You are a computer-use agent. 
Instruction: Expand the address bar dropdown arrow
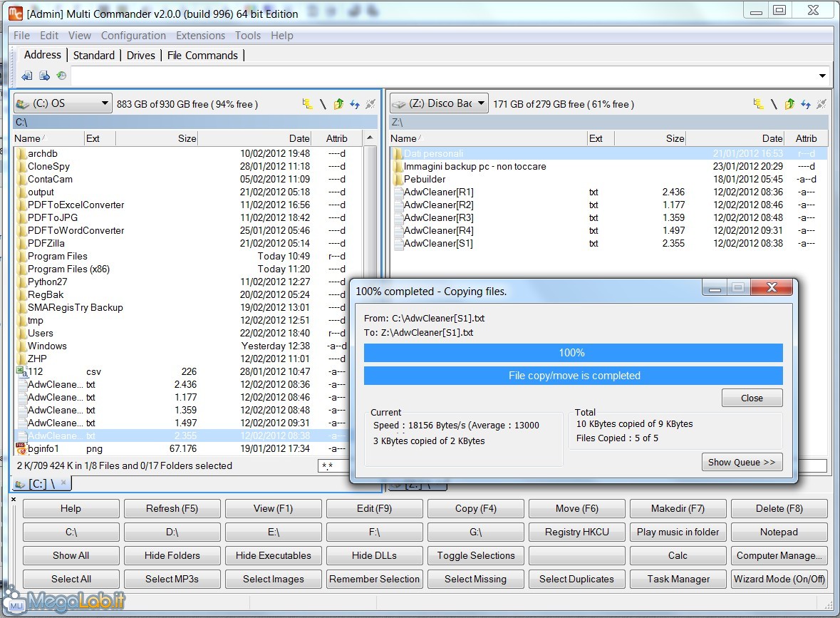[822, 76]
